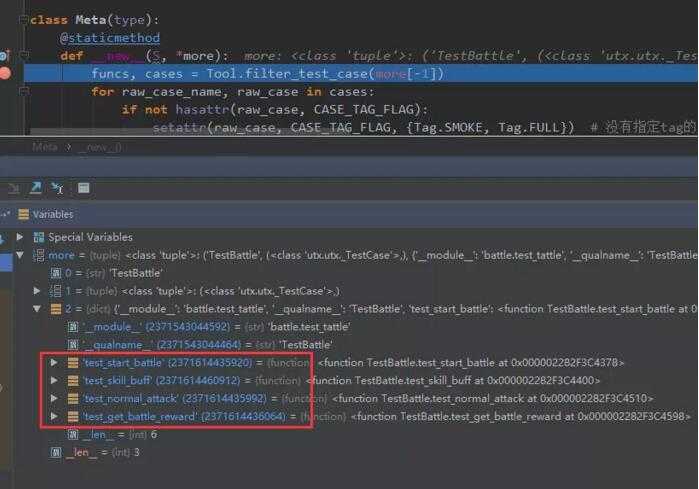
Task: Click the override gutter icon beside def __new__
Action: coord(4,56)
